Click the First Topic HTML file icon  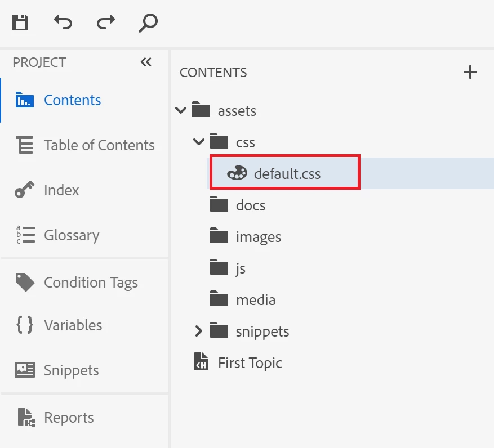pos(201,361)
